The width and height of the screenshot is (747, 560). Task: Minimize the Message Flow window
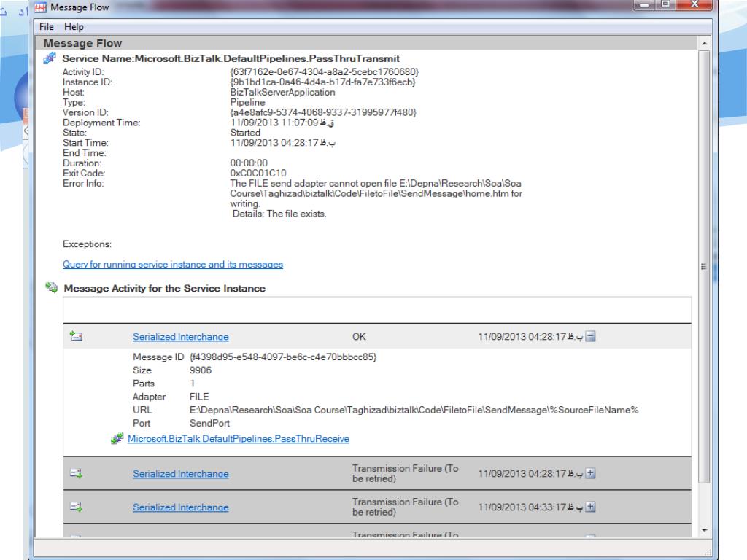[644, 5]
